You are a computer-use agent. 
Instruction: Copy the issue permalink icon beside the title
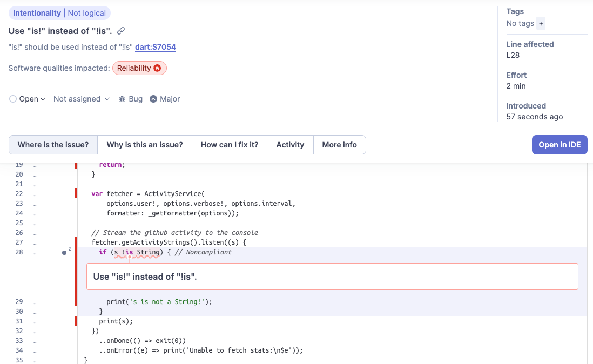pyautogui.click(x=122, y=31)
